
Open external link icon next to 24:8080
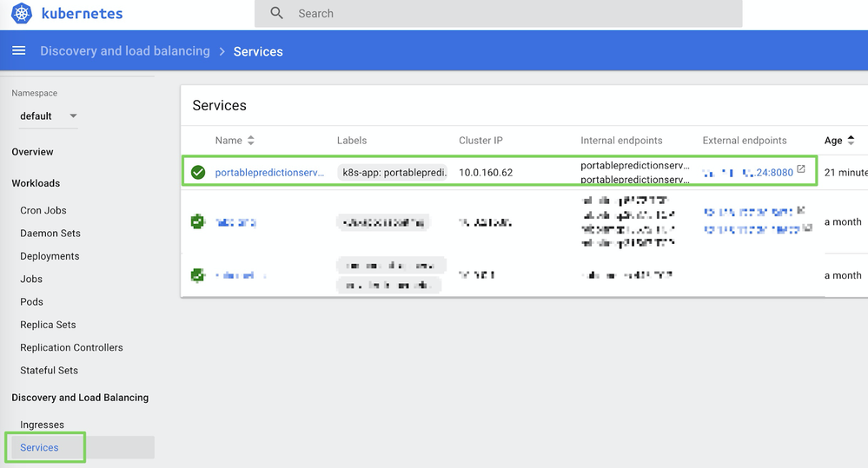[x=801, y=169]
